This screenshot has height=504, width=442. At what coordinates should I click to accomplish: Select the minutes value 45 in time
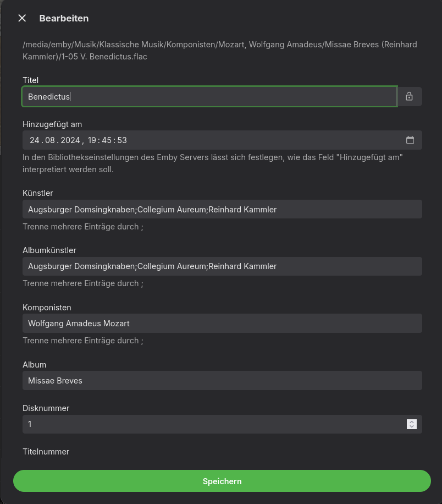tap(107, 140)
